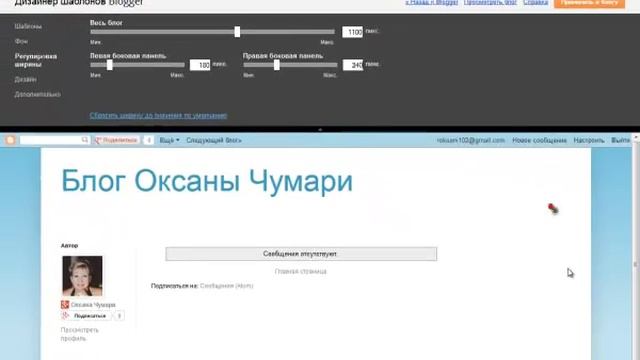Select the Фон section in the designer sidebar
Image resolution: width=640 pixels, height=360 pixels.
tap(21, 41)
